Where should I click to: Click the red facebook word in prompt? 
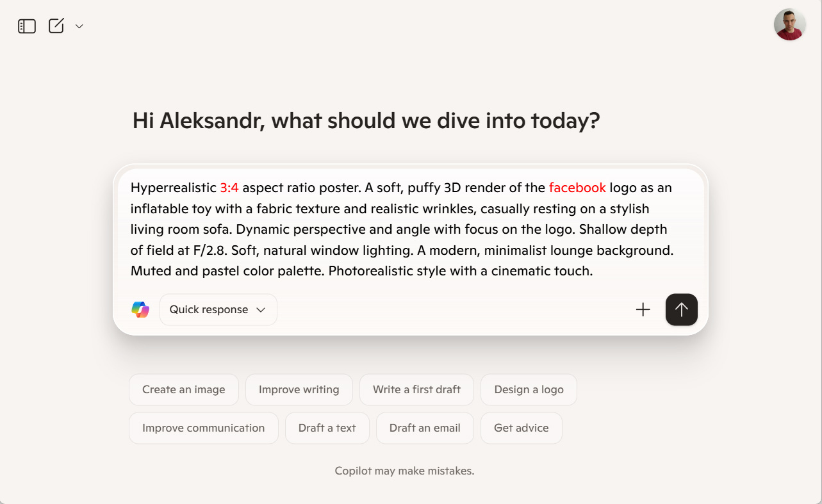pos(577,188)
